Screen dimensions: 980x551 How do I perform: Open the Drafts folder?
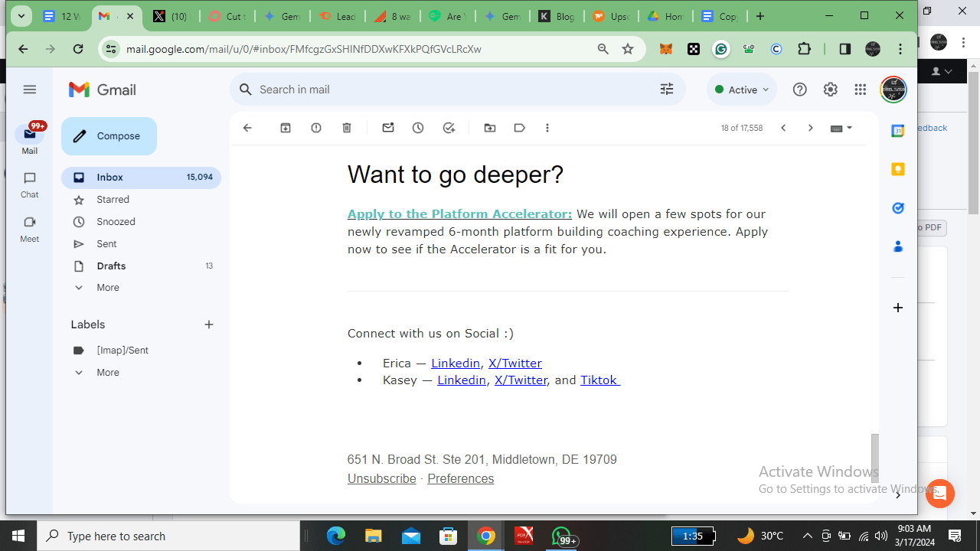[x=141, y=266]
